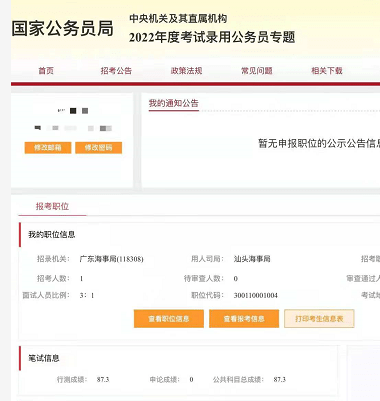Viewport: 380px width, 401px height.
Task: Select the 报考职位 tab
Action: click(52, 206)
